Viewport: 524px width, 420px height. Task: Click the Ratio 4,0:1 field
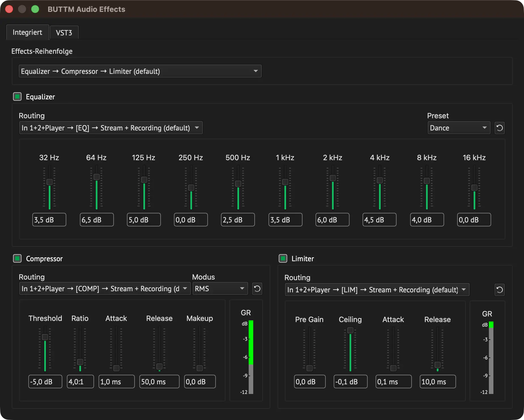pos(80,382)
